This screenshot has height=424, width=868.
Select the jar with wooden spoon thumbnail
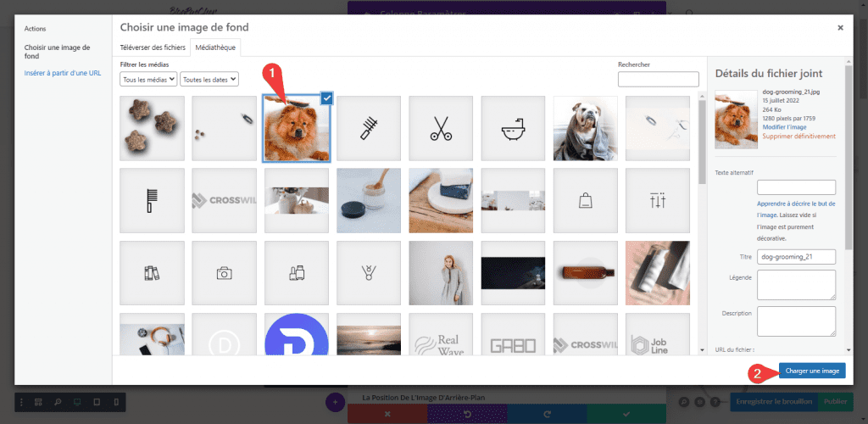tap(369, 200)
